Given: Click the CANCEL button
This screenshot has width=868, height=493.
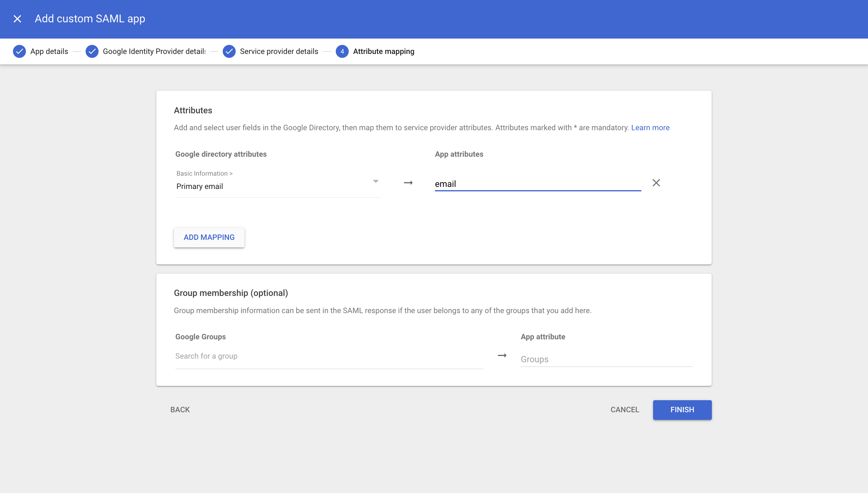Looking at the screenshot, I should 624,410.
